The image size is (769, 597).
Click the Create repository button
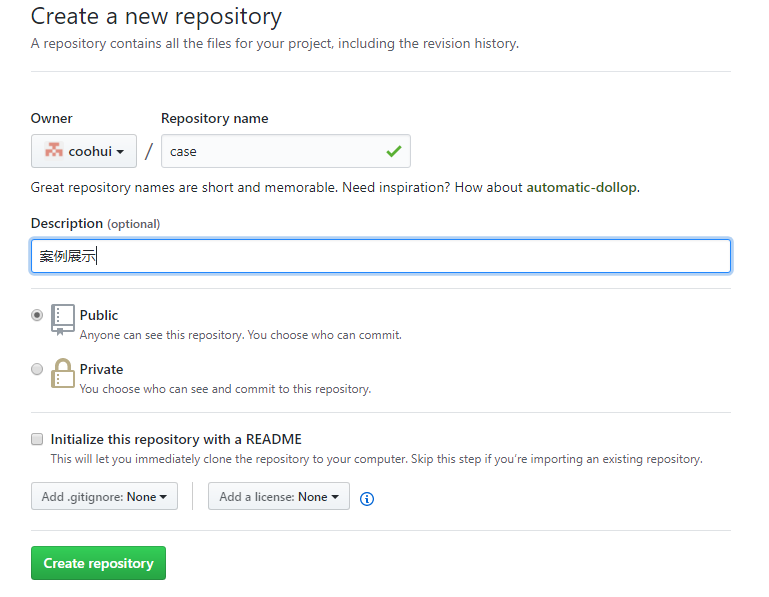click(x=99, y=563)
